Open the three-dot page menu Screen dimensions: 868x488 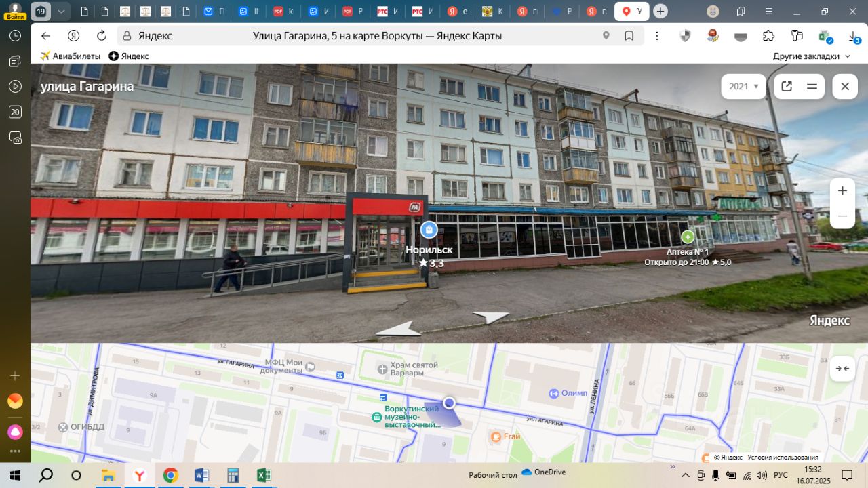coord(656,36)
